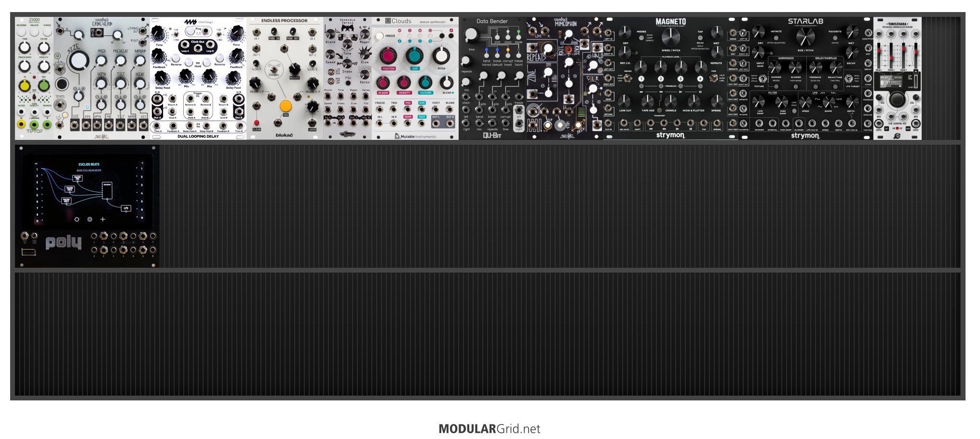Viewport: 980px width, 439px height.
Task: Push the FSU button on Desmodus Versio
Action: 347,82
